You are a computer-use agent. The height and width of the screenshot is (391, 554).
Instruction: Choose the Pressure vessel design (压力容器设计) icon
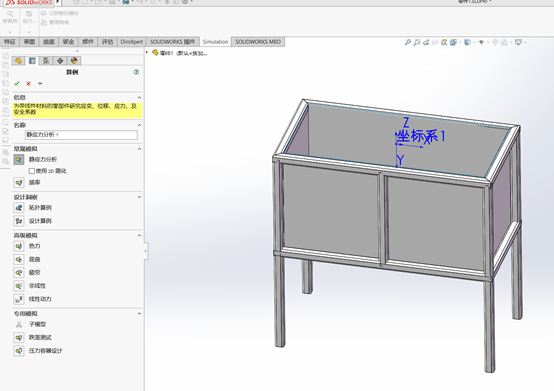tap(19, 351)
